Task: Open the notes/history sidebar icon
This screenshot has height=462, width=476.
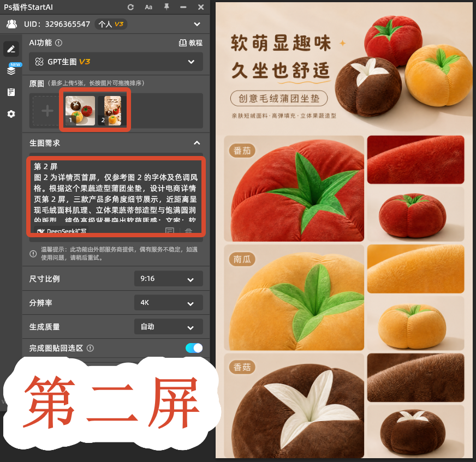Action: click(11, 92)
